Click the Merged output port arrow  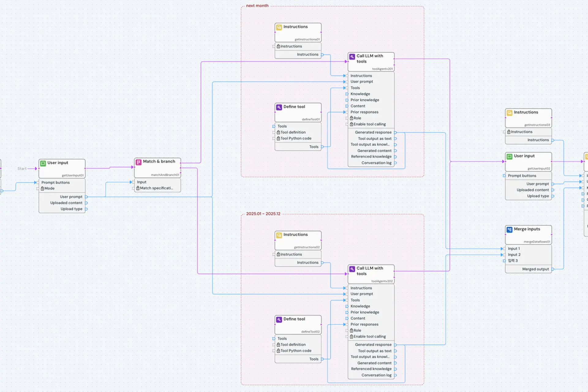(x=553, y=269)
